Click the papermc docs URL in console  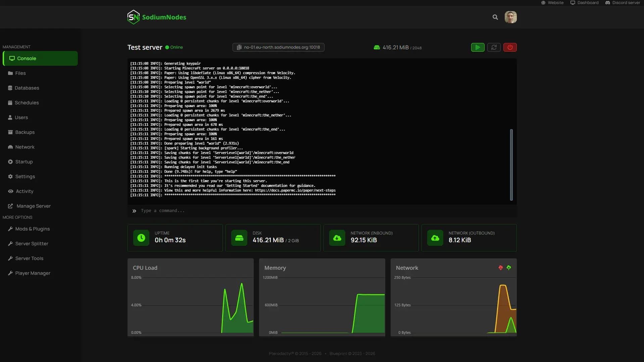point(295,190)
